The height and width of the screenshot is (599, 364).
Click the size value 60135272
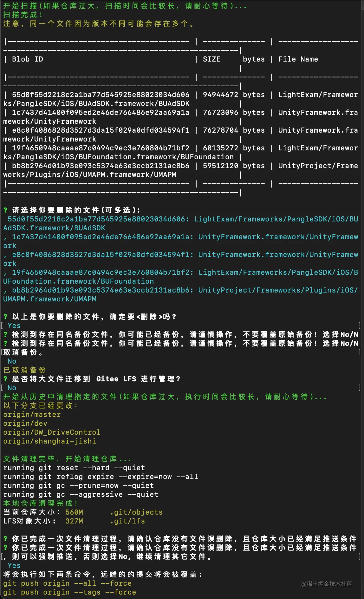tap(220, 148)
